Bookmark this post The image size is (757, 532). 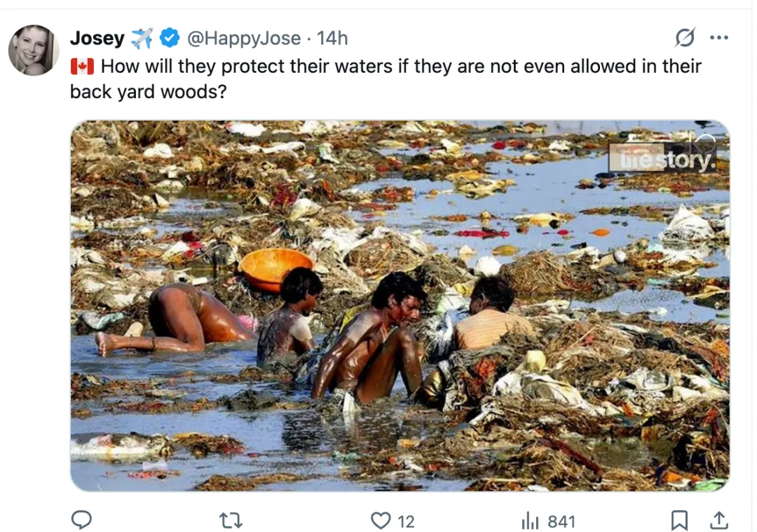point(679,520)
